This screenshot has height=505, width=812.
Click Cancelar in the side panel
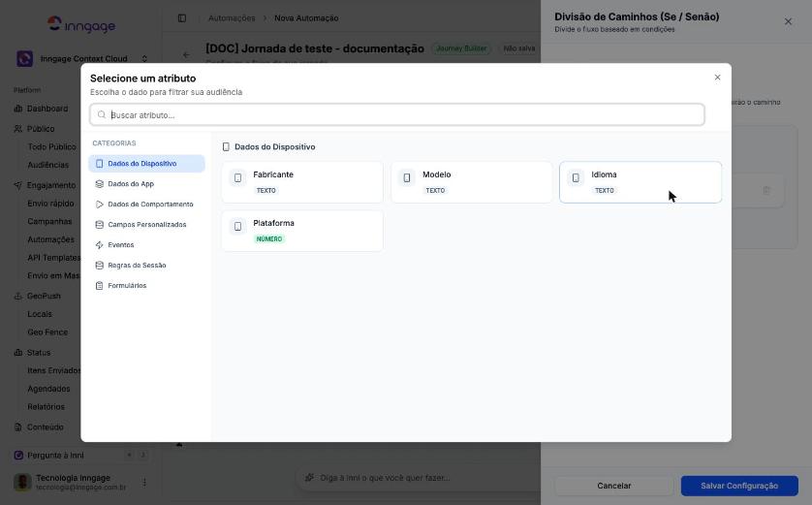(x=613, y=486)
